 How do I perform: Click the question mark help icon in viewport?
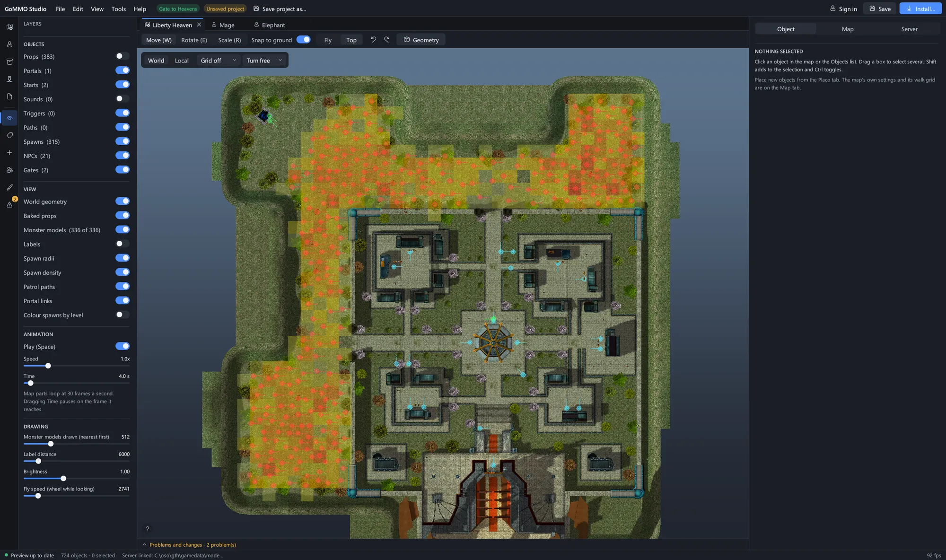(148, 529)
